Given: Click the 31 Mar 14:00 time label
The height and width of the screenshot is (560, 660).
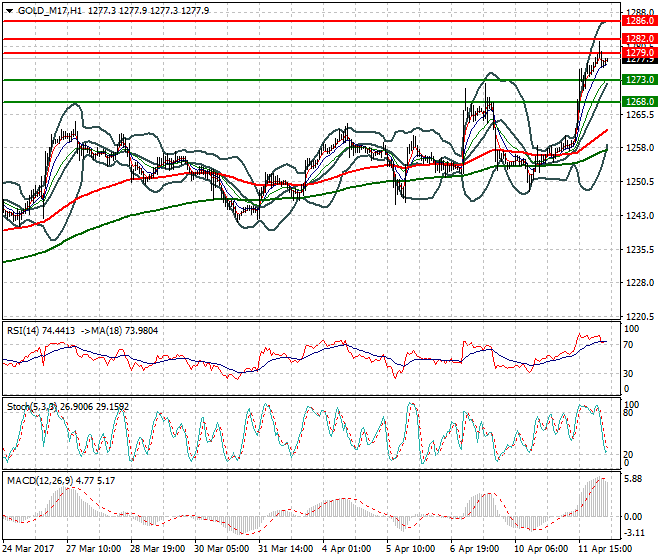Looking at the screenshot, I should pos(285,549).
